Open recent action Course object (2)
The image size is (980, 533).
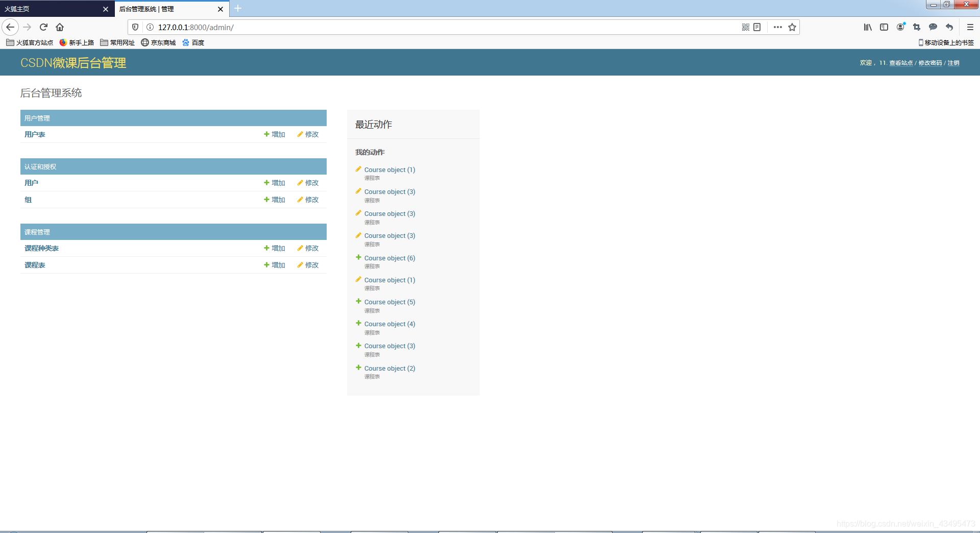[389, 369]
